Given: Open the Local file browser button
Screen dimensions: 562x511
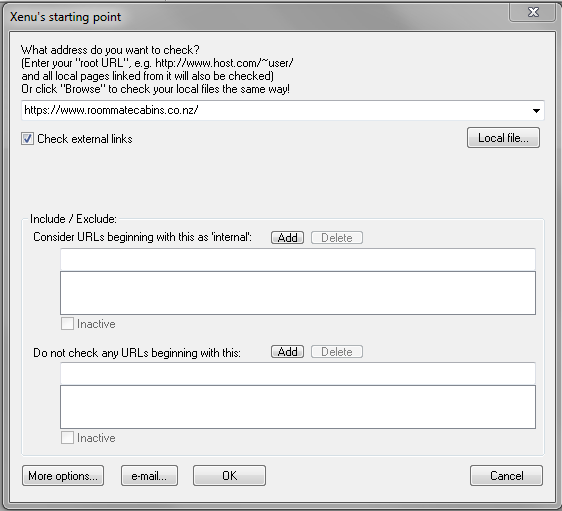Looking at the screenshot, I should tap(503, 138).
